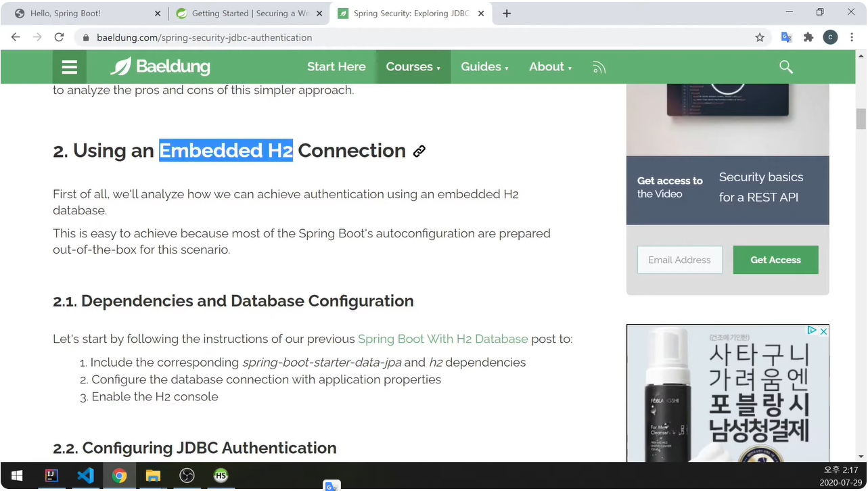The width and height of the screenshot is (868, 491).
Task: Click Security basics for a REST API text
Action: (761, 187)
